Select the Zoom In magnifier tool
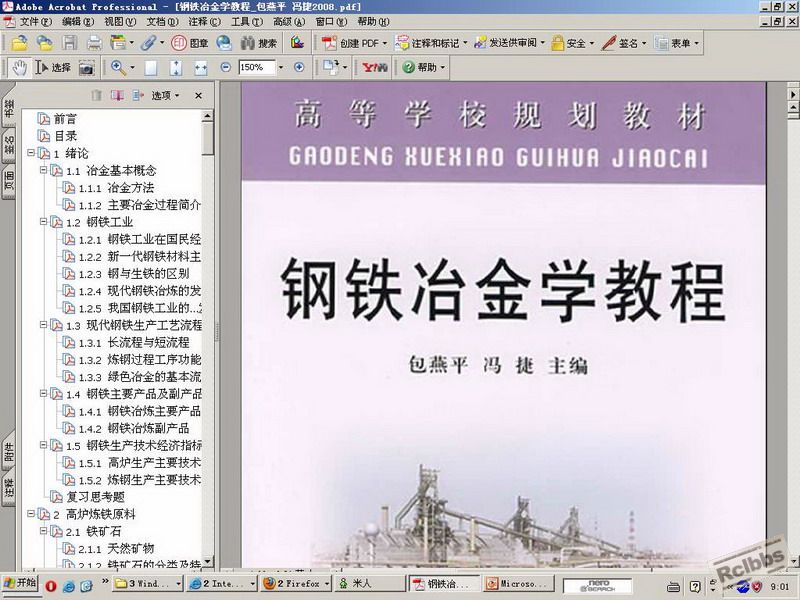This screenshot has height=600, width=800. click(118, 67)
